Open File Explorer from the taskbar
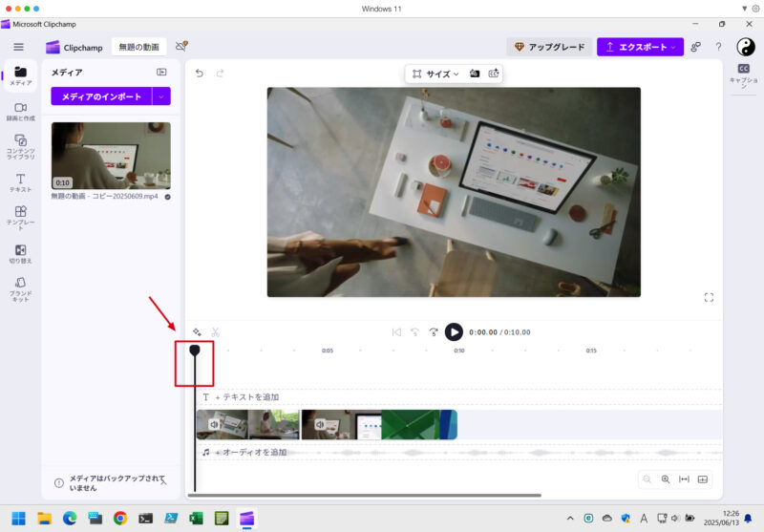Screen dimensions: 764x532 pyautogui.click(x=44, y=518)
